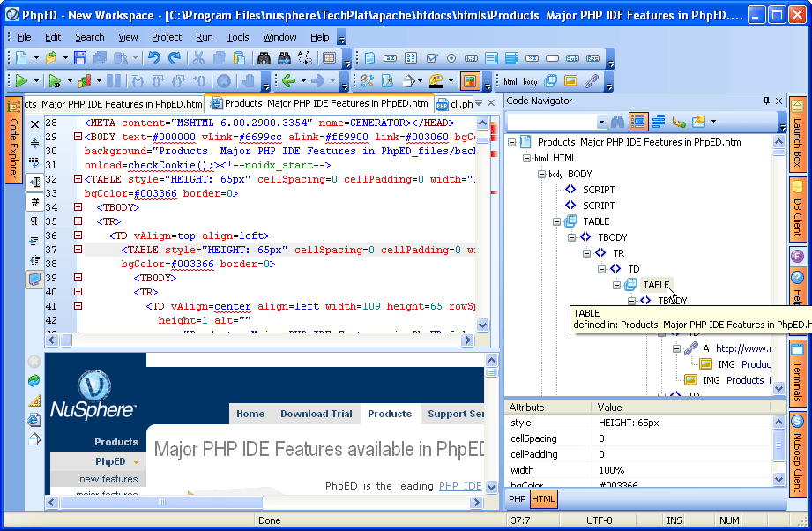Collapse the first TABLE node in navigator tree
812x531 pixels.
click(556, 221)
